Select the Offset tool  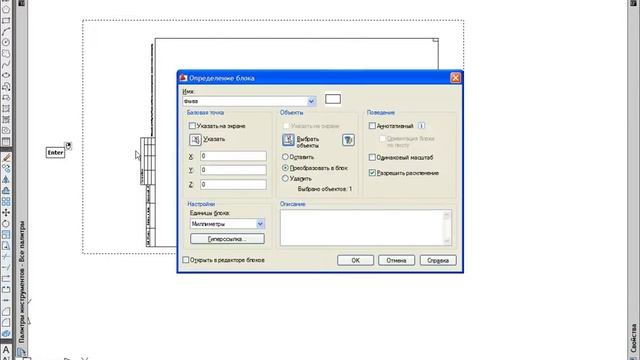6,190
